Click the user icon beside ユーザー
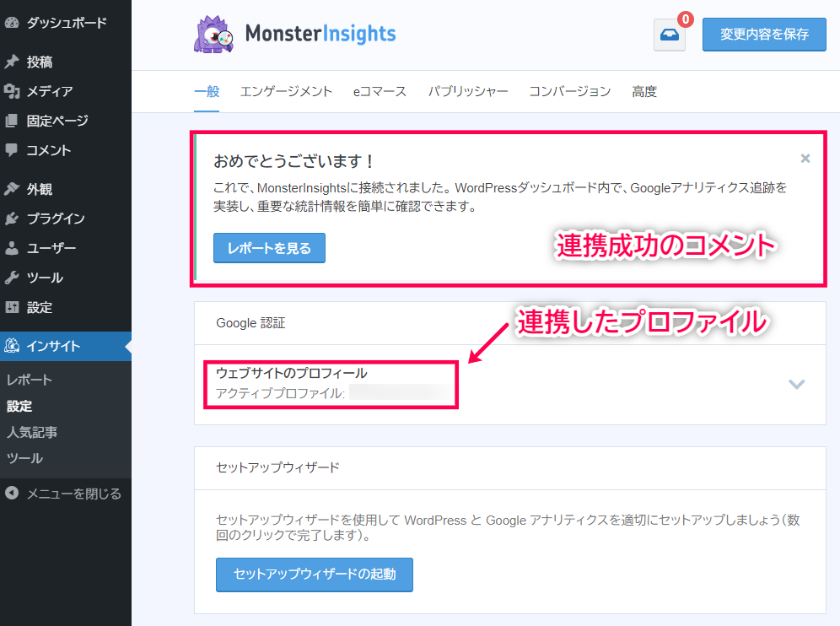840x626 pixels. point(12,248)
